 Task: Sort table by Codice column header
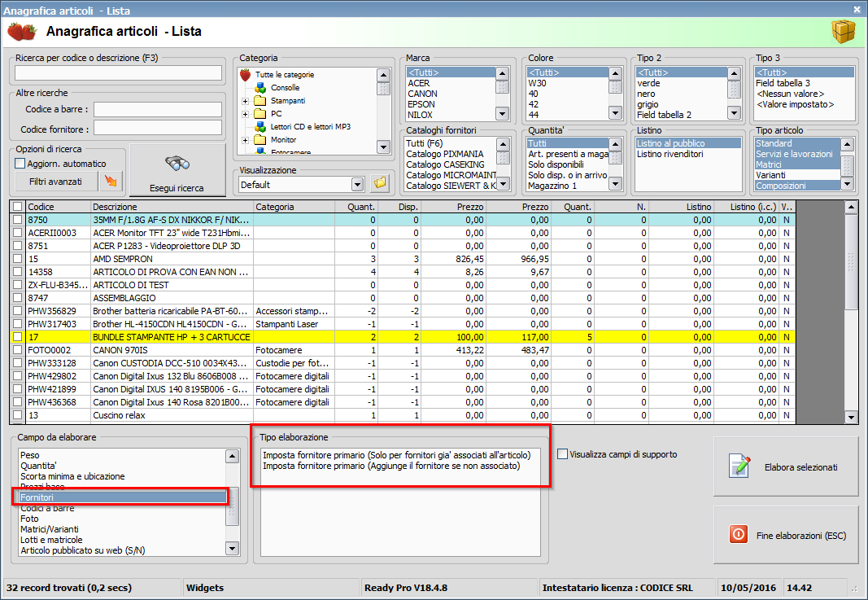pos(58,207)
